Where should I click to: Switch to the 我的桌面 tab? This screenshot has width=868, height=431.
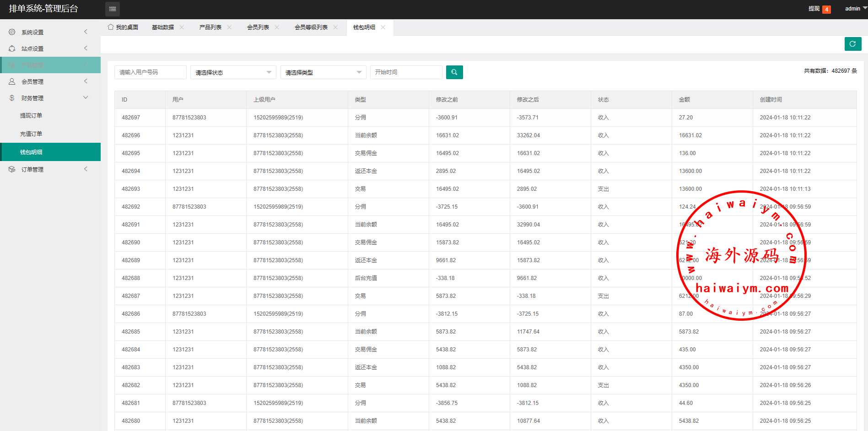pyautogui.click(x=123, y=27)
